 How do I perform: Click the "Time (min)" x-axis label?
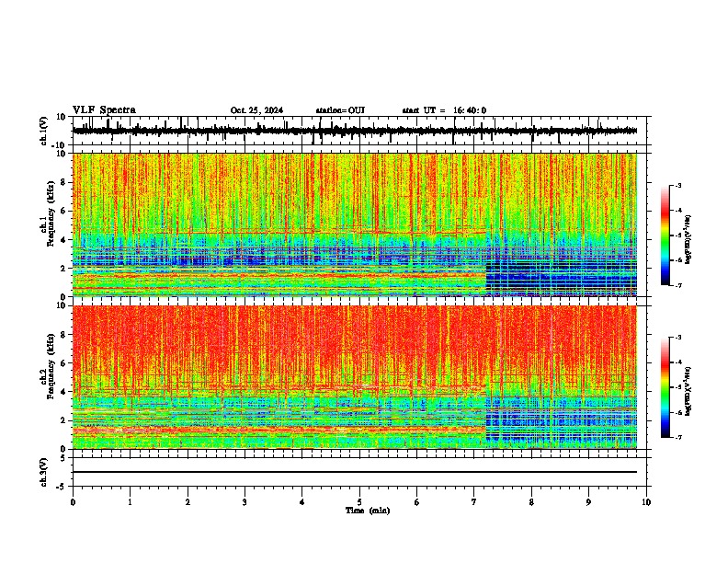click(368, 511)
